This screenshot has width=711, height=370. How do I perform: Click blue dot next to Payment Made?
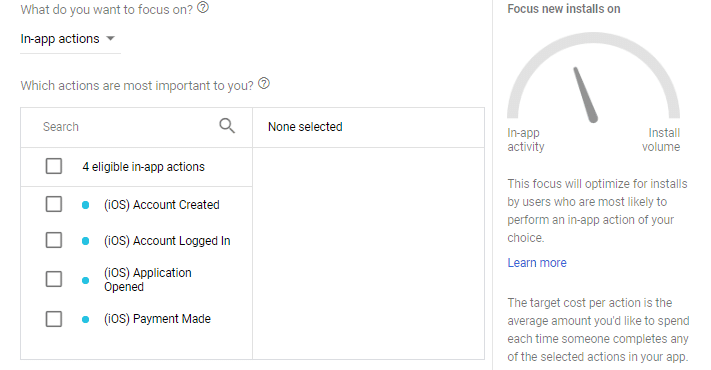click(85, 319)
